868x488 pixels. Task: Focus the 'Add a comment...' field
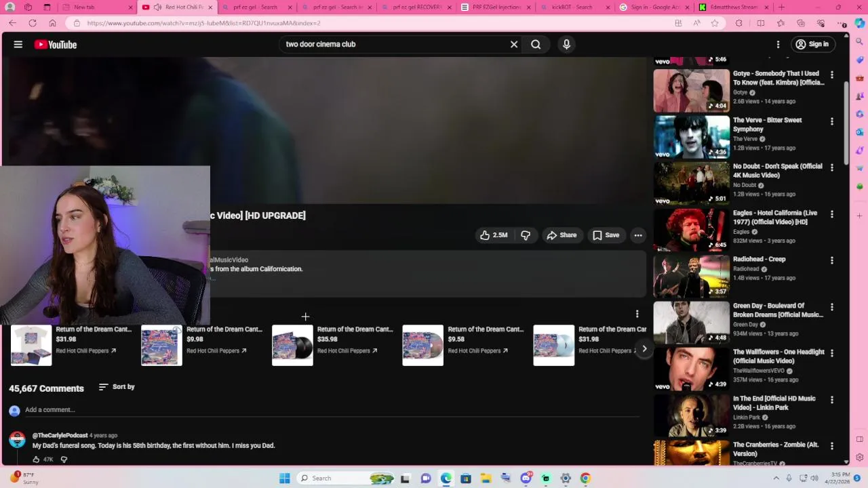(x=332, y=410)
